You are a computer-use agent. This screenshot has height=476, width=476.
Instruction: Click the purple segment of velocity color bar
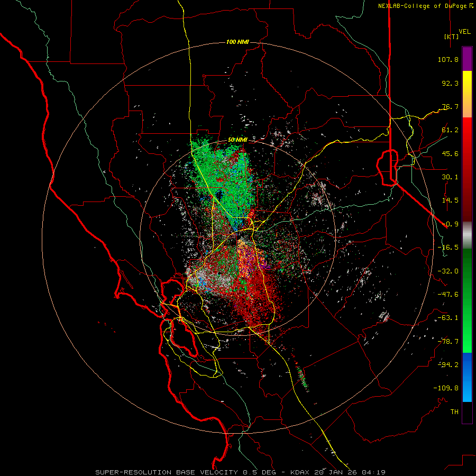(x=467, y=59)
